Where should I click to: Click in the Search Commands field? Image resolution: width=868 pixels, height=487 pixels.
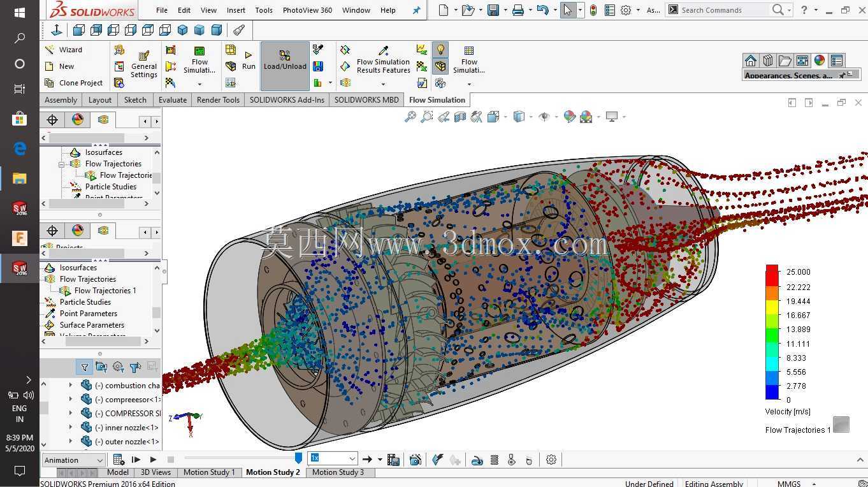(723, 10)
